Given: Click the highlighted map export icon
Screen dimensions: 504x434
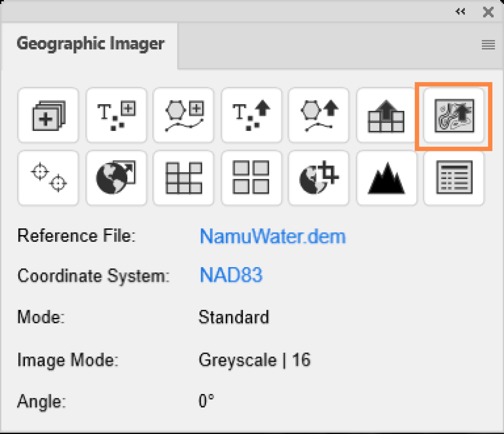Looking at the screenshot, I should (454, 116).
